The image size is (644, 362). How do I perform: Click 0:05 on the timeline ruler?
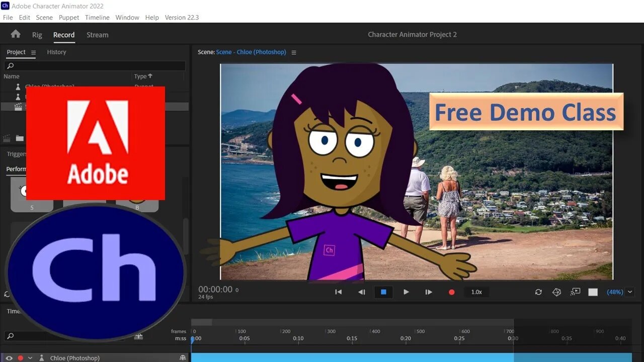click(245, 338)
